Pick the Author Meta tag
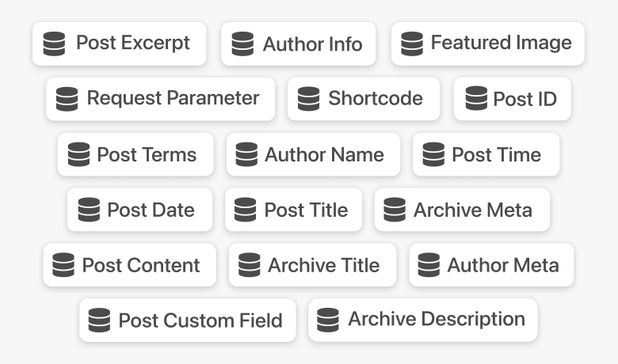 (x=491, y=265)
